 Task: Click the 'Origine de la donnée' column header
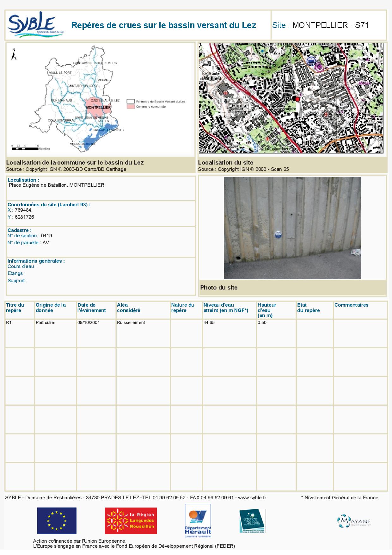pyautogui.click(x=51, y=308)
